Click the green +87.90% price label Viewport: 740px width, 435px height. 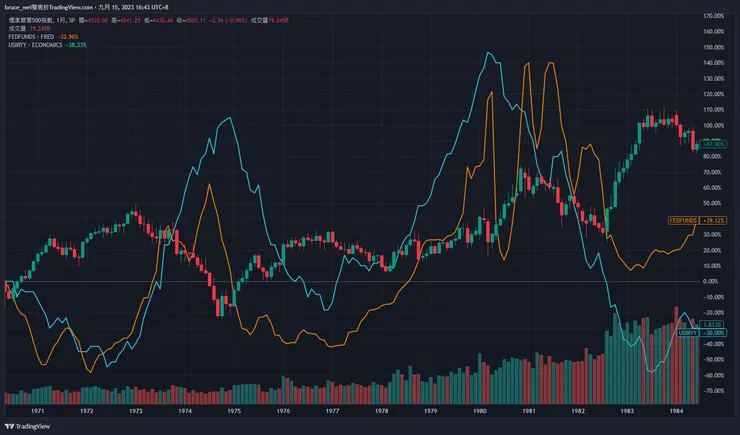(x=713, y=144)
